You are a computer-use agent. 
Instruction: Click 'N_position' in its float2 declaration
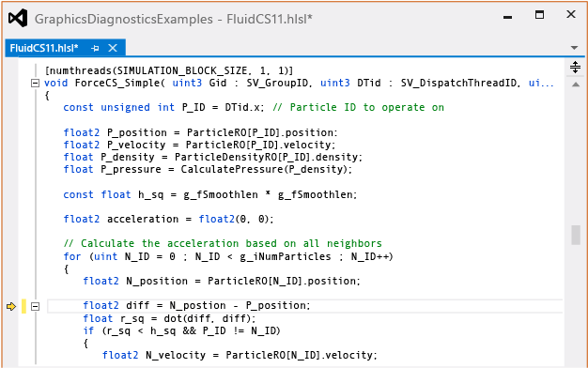pyautogui.click(x=157, y=281)
